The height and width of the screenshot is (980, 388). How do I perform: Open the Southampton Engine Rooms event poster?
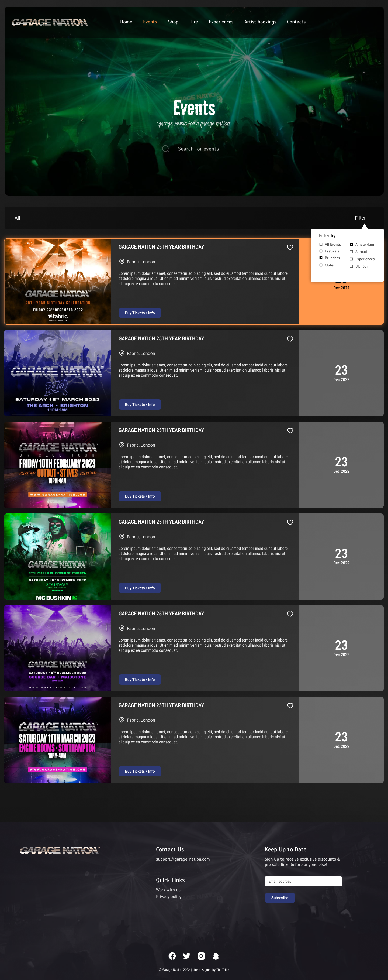click(57, 740)
